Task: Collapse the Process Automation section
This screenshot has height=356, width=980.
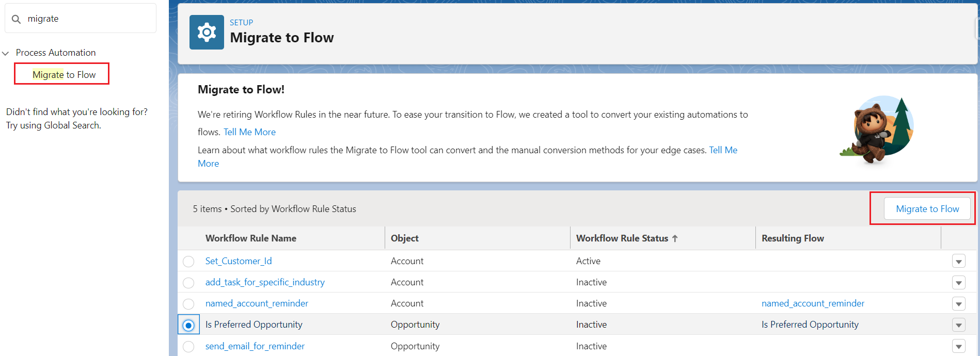Action: (6, 53)
